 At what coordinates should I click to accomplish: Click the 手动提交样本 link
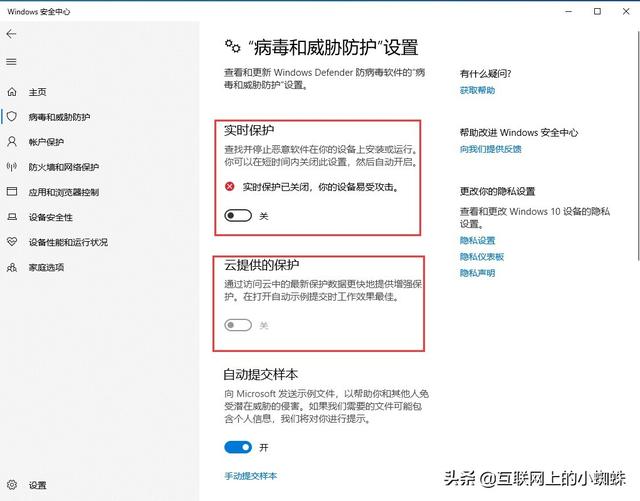tap(250, 476)
